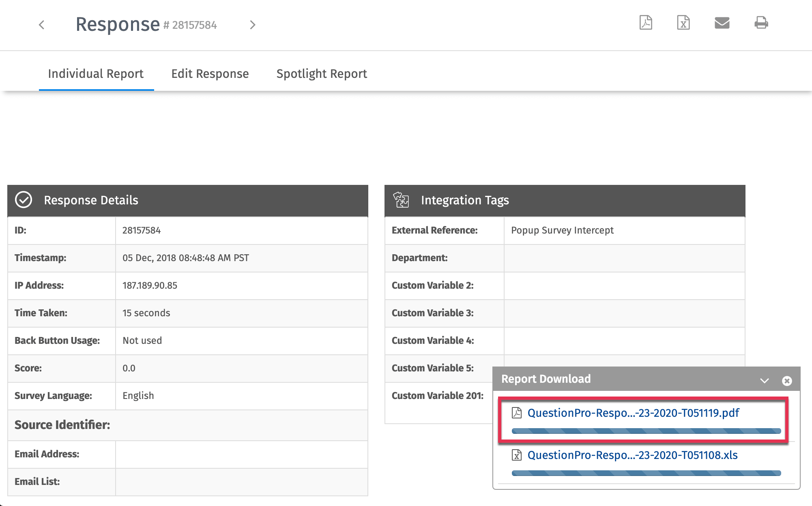Open the Spotlight Report tab
The height and width of the screenshot is (506, 812).
pyautogui.click(x=321, y=74)
